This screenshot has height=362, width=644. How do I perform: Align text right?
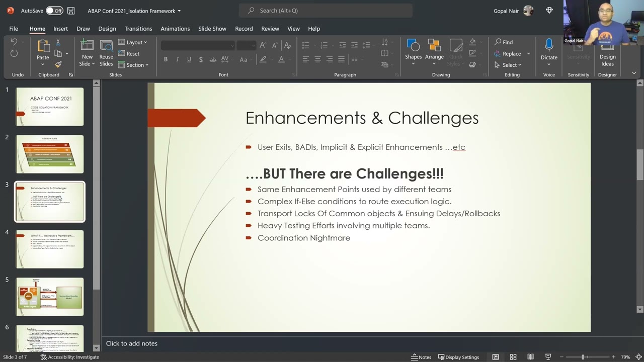[x=330, y=59]
